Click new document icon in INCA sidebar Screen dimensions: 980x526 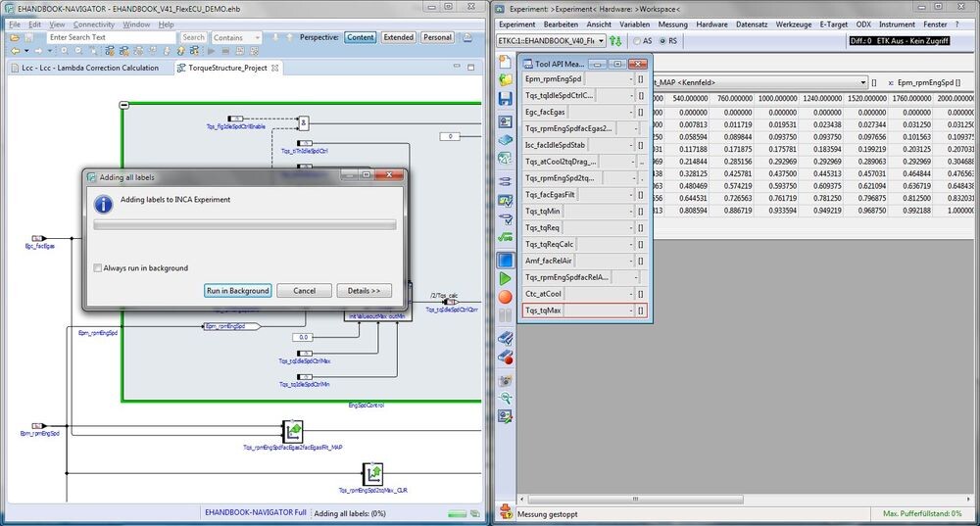[x=505, y=62]
